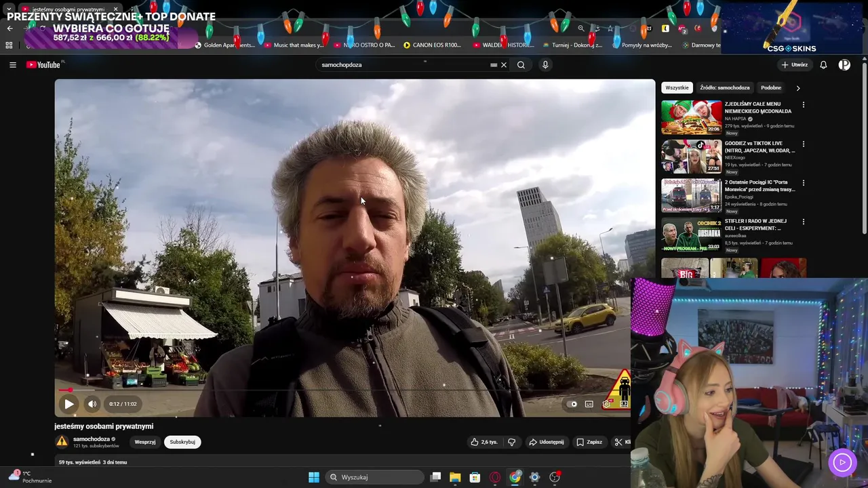The width and height of the screenshot is (868, 488).
Task: Click the Subskrybuj button
Action: (x=182, y=442)
